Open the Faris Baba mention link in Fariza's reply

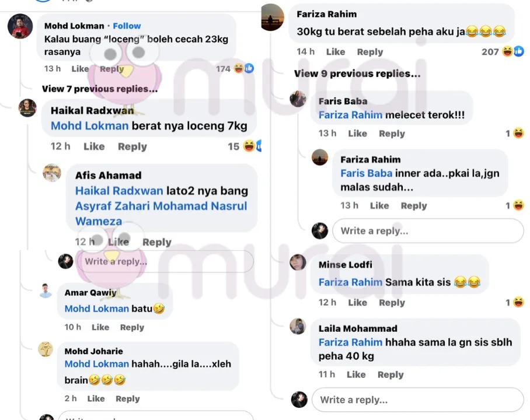(x=367, y=173)
